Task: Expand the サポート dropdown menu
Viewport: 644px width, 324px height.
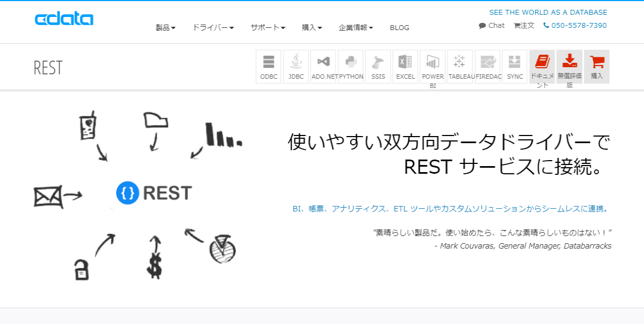Action: (x=268, y=27)
